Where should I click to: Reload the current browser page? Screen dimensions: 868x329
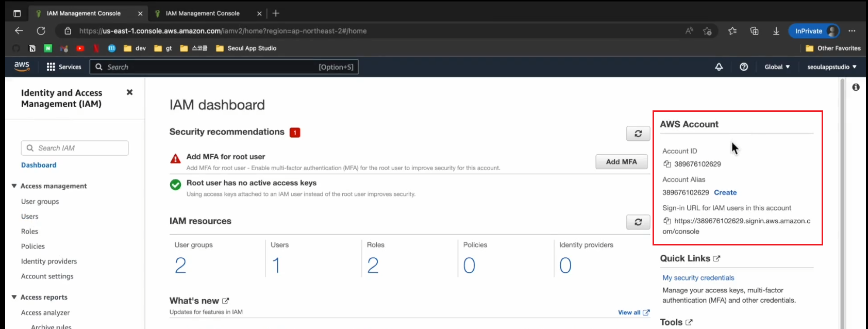coord(41,31)
